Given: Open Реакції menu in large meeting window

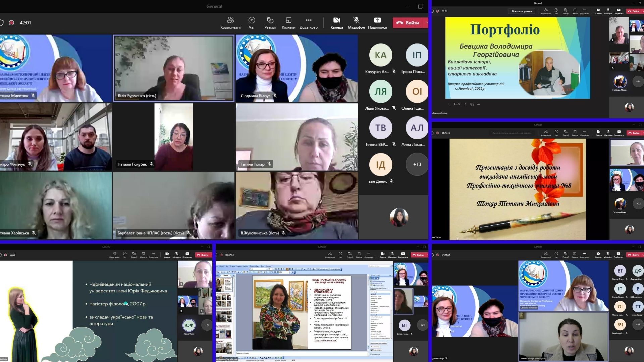Looking at the screenshot, I should [270, 22].
